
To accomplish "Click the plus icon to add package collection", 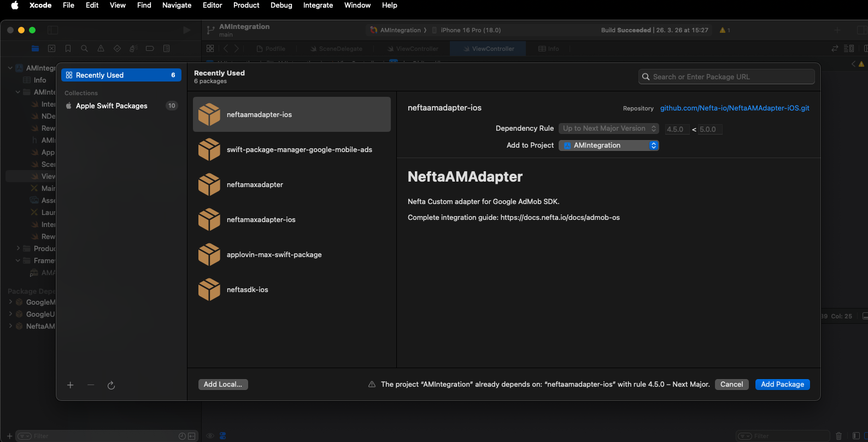I will (70, 385).
